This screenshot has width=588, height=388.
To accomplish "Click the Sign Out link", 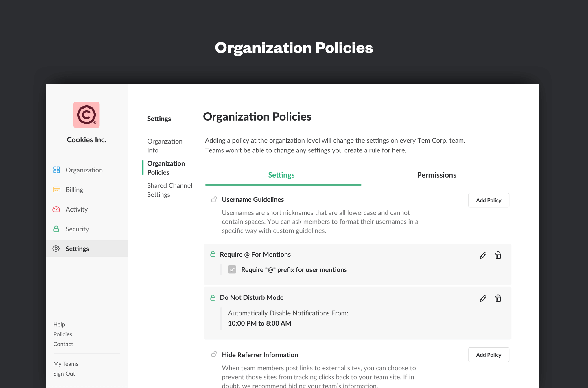I will tap(64, 374).
